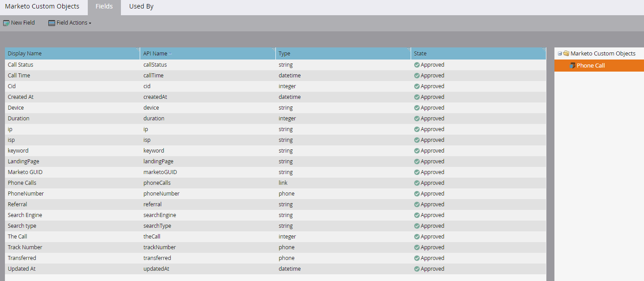Viewport: 644px width, 281px height.
Task: Switch to the Used By tab
Action: pyautogui.click(x=141, y=7)
